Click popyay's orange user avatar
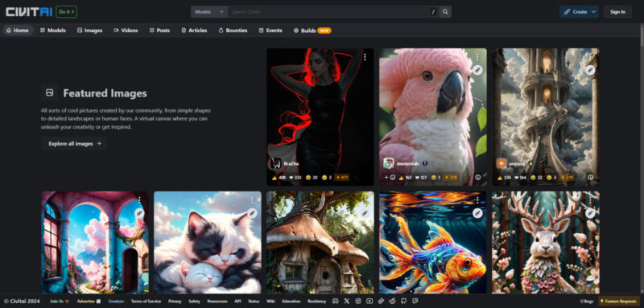644x308 pixels. point(501,163)
